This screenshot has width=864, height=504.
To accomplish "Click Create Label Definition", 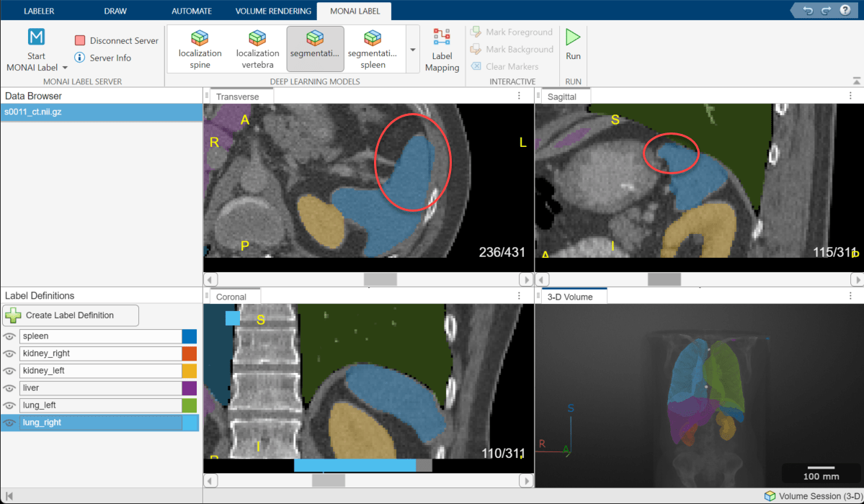I will coord(70,315).
